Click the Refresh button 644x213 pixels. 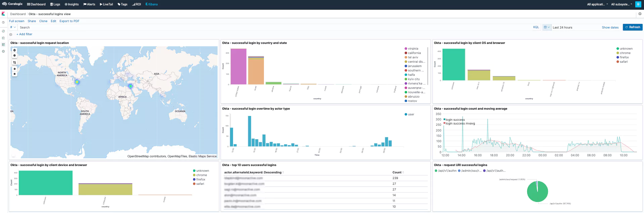point(633,27)
